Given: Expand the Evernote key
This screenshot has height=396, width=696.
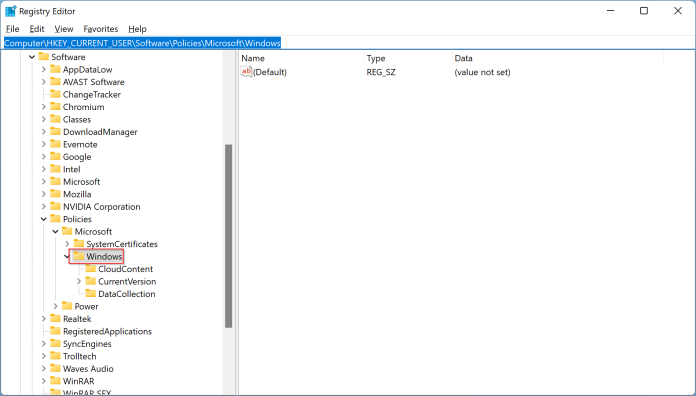Looking at the screenshot, I should (44, 144).
